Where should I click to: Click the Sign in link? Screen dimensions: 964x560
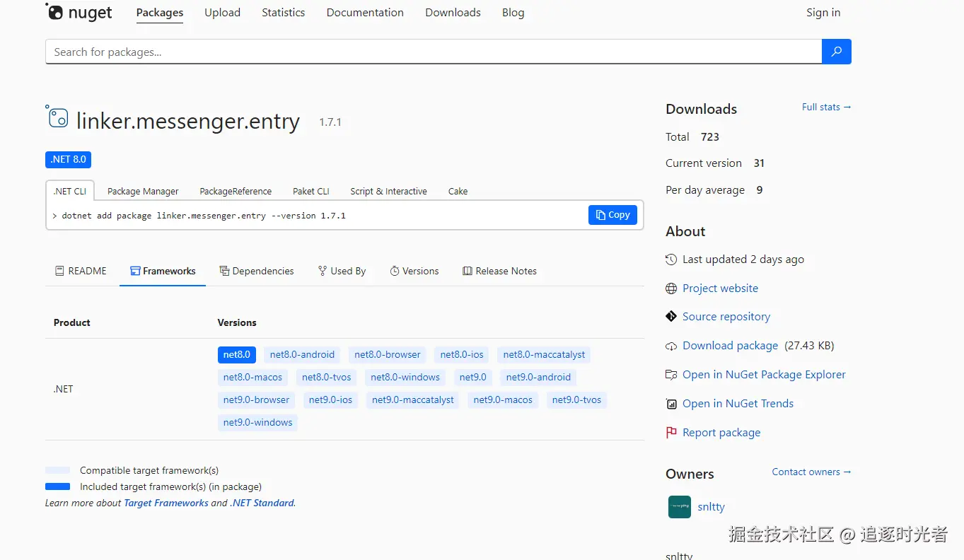(x=823, y=13)
